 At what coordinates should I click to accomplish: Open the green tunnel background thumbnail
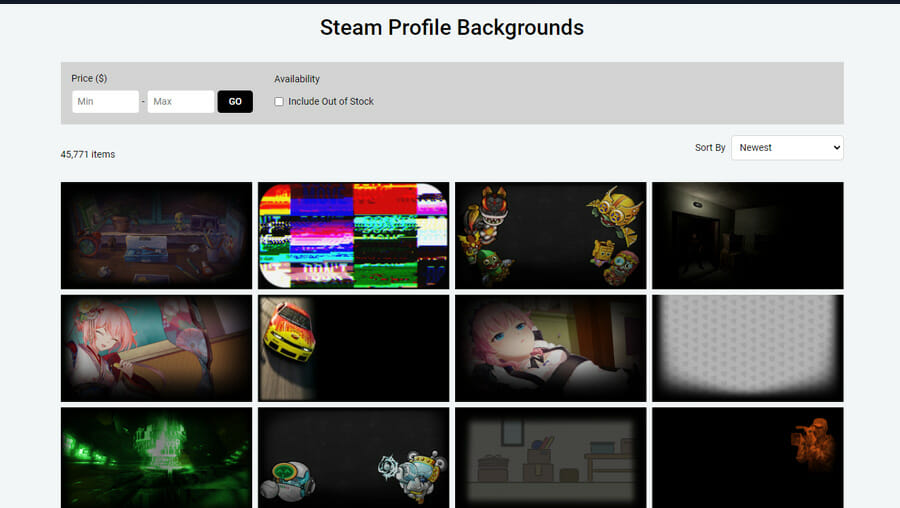tap(156, 458)
